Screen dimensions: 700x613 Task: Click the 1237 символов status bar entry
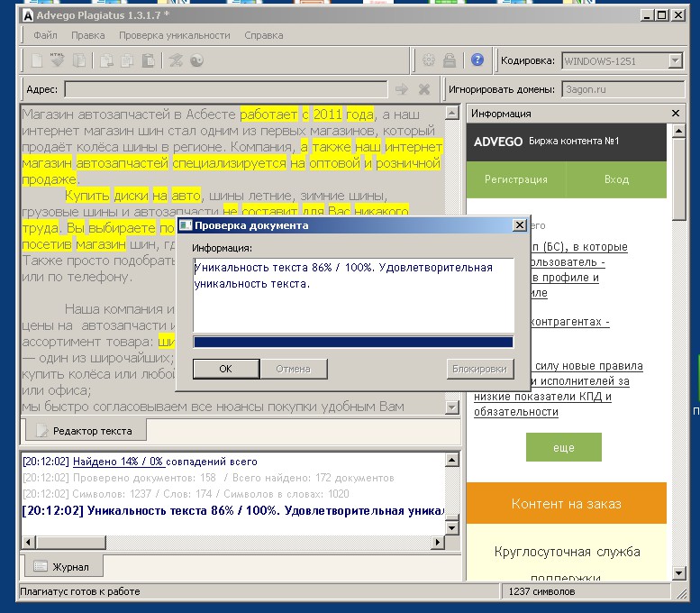point(541,591)
